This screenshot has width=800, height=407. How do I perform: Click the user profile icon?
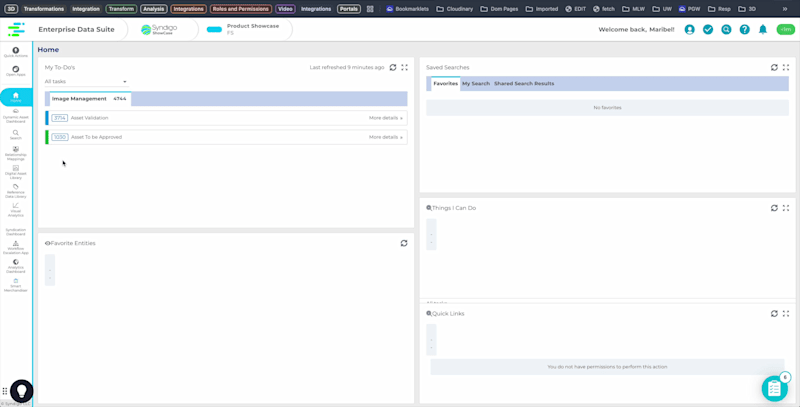coord(689,30)
